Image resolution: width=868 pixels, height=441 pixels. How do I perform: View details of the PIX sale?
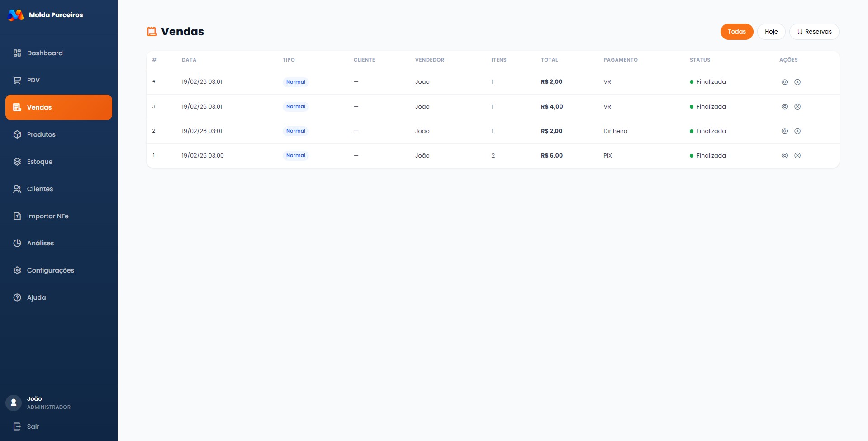785,156
